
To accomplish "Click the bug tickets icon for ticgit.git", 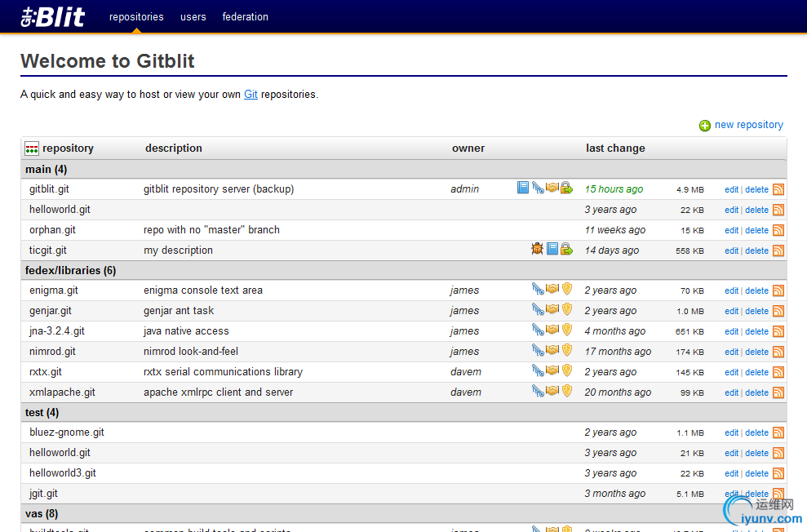I will pos(537,249).
